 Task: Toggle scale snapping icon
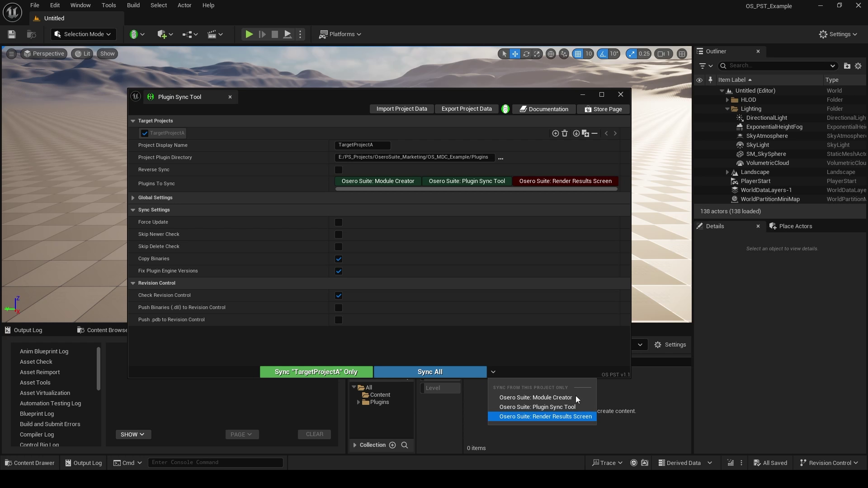[x=632, y=54]
